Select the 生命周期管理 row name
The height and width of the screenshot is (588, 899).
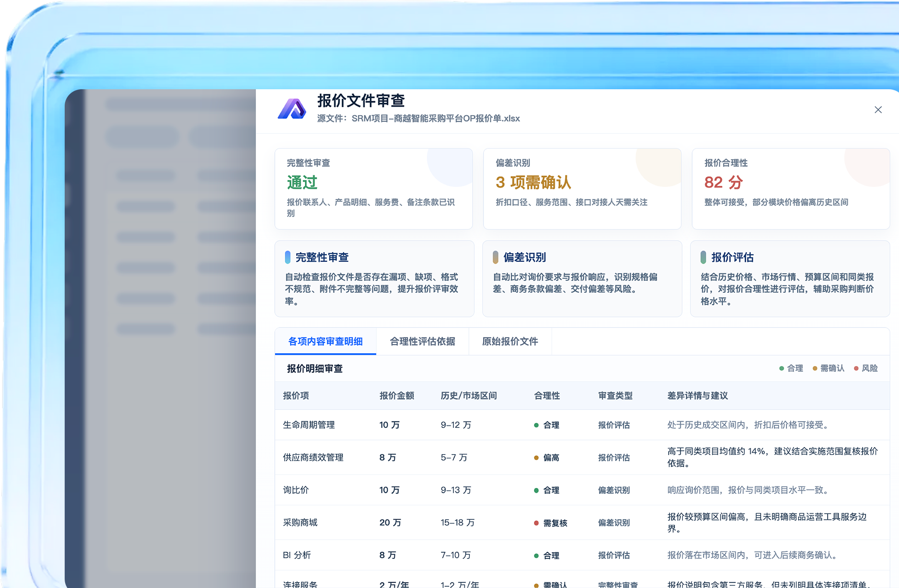point(309,425)
